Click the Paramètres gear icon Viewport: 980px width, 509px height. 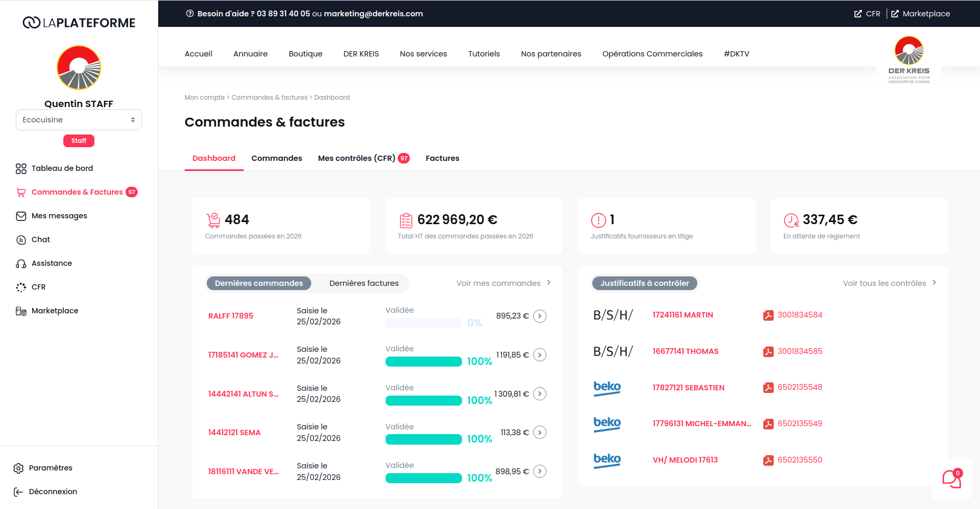(18, 468)
